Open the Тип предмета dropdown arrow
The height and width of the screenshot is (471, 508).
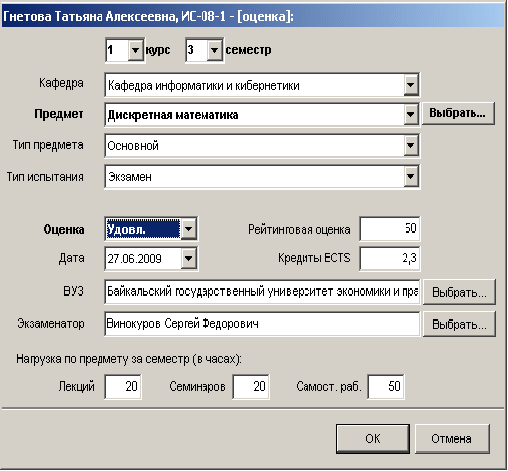click(411, 145)
